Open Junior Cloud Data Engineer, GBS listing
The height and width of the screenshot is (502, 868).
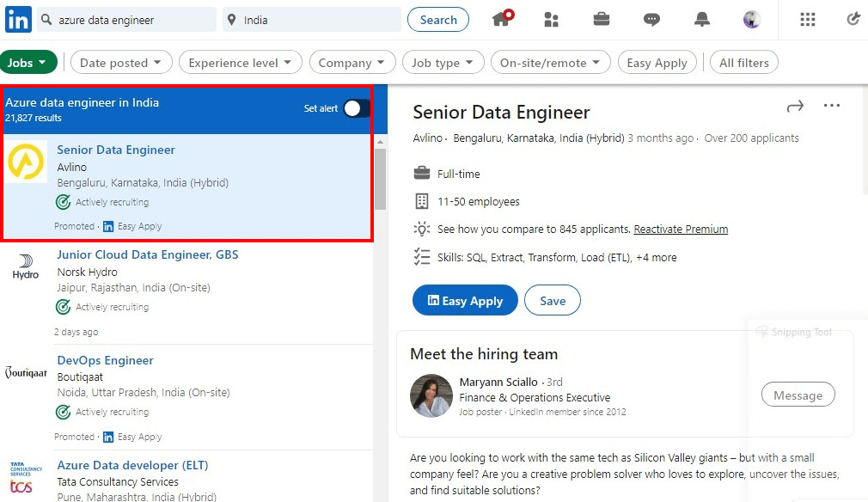[x=148, y=254]
